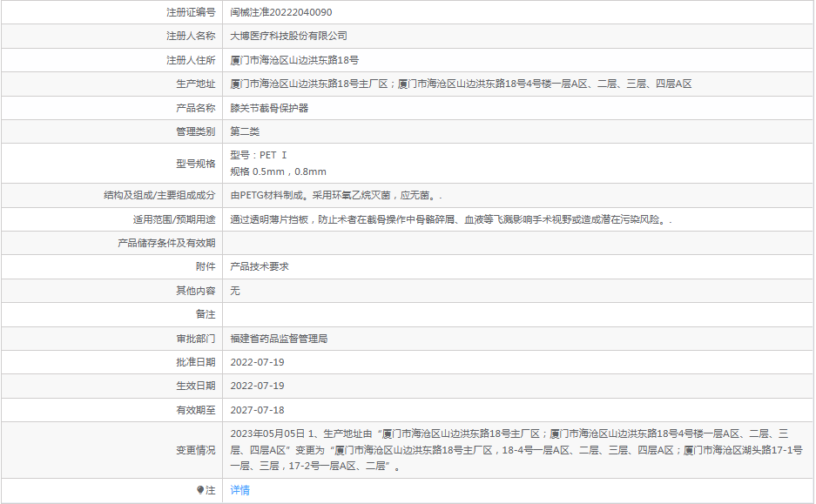Click registration number 闽械注准20222040090
Image resolution: width=816 pixels, height=504 pixels.
tap(280, 12)
